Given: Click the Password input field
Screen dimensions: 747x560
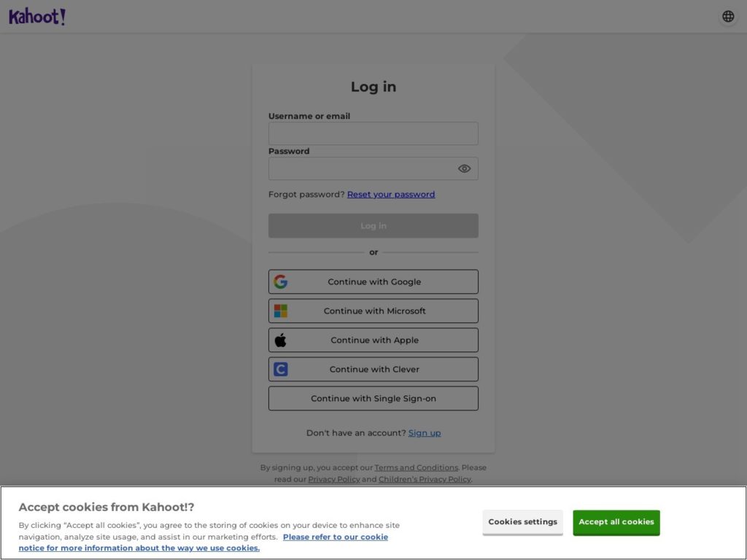Looking at the screenshot, I should [365, 168].
